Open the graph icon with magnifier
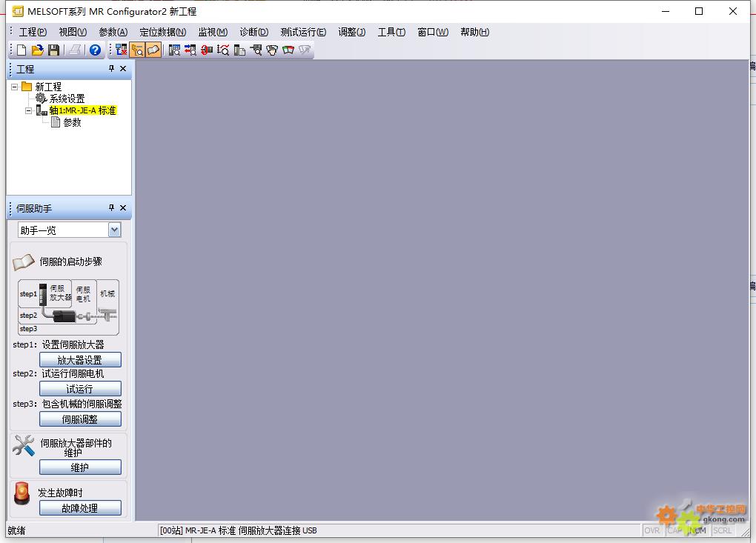Image resolution: width=756 pixels, height=543 pixels. 223,50
